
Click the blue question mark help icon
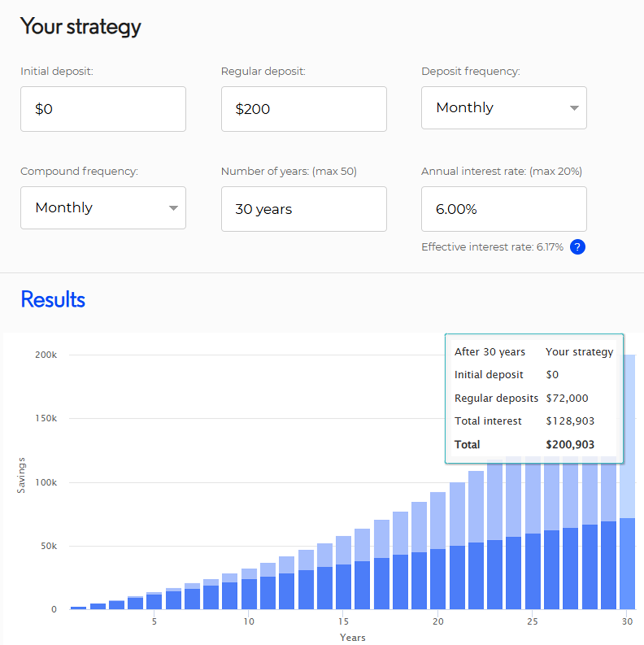(x=577, y=247)
